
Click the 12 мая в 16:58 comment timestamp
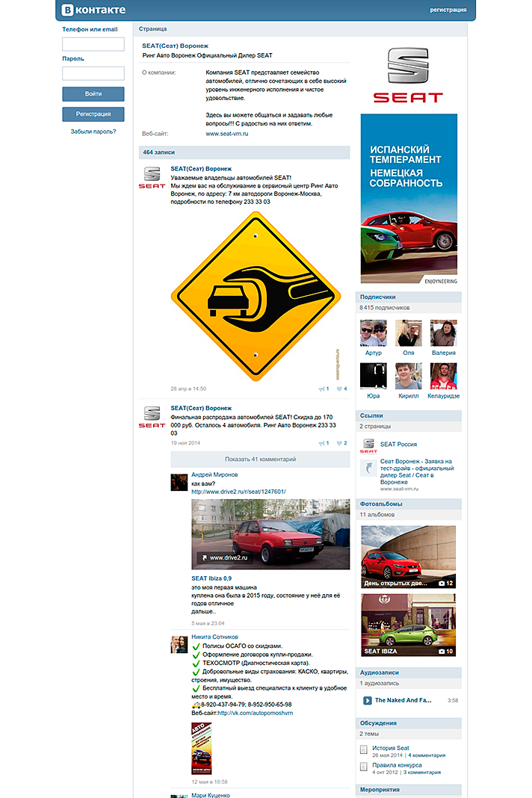point(209,782)
